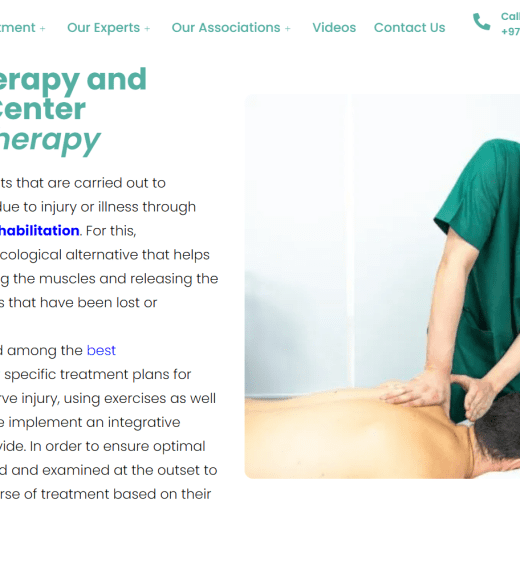
Task: Open the Contact Us page
Action: pyautogui.click(x=409, y=28)
